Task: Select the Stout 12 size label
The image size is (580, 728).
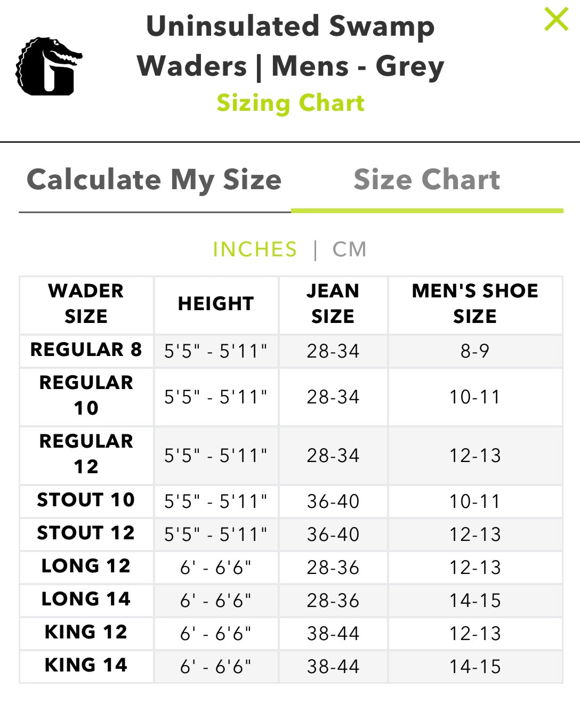Action: 86,533
